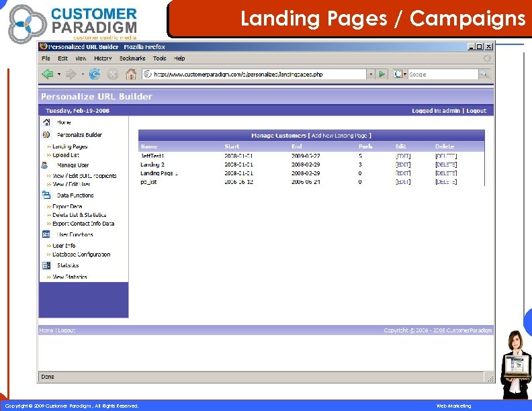
Task: Click DELETE for Landing Page 1 row
Action: [446, 173]
